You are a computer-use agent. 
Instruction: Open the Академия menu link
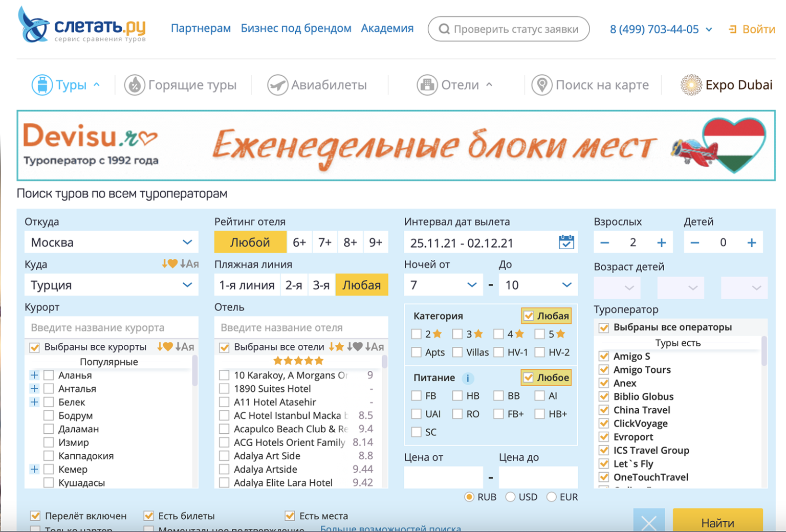(x=387, y=28)
